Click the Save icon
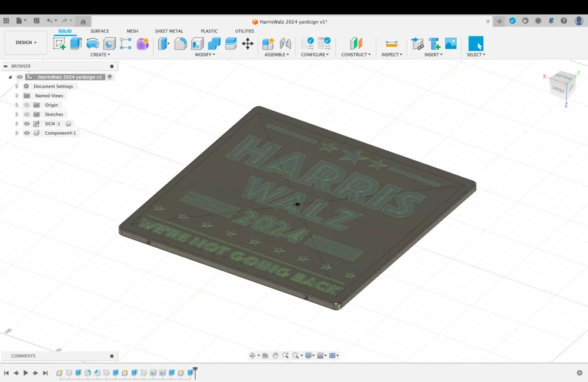588x382 pixels. (36, 21)
